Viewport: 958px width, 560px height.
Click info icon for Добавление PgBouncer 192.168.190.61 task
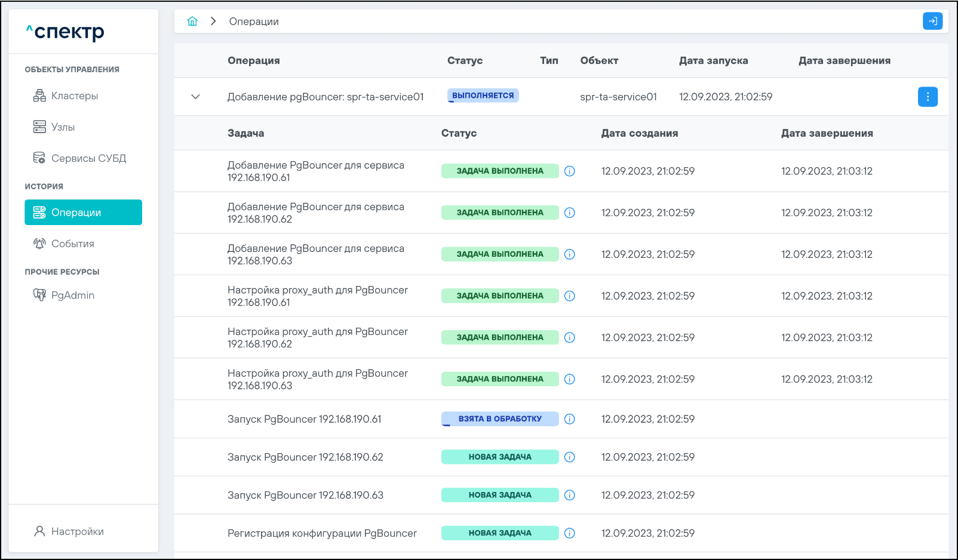point(570,171)
